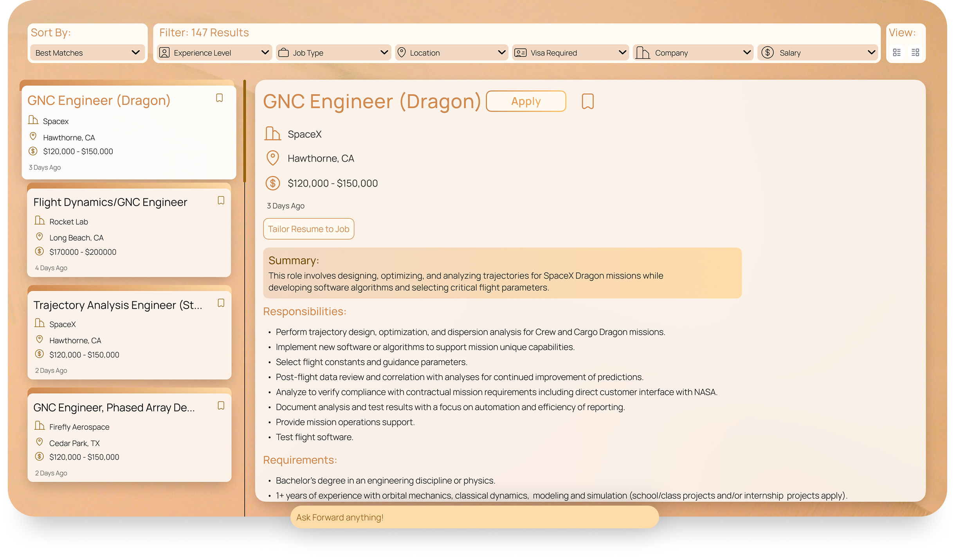Click the Apply button
This screenshot has height=560, width=955.
(x=526, y=101)
